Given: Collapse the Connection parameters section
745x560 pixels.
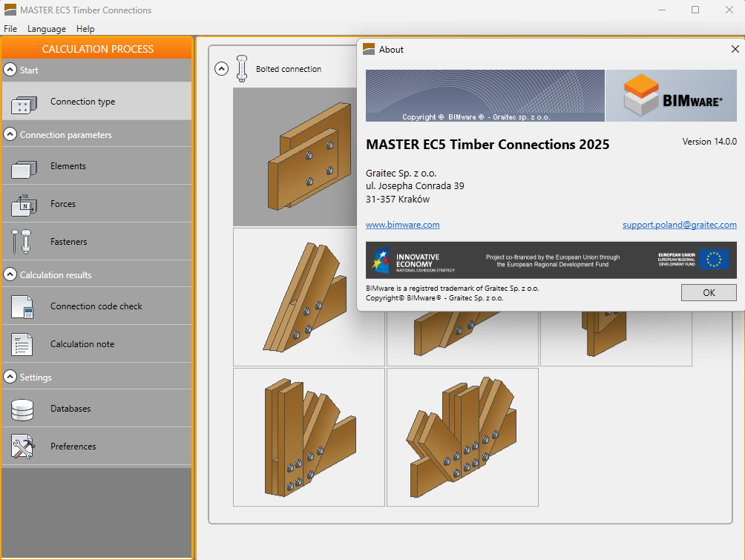Looking at the screenshot, I should (10, 135).
